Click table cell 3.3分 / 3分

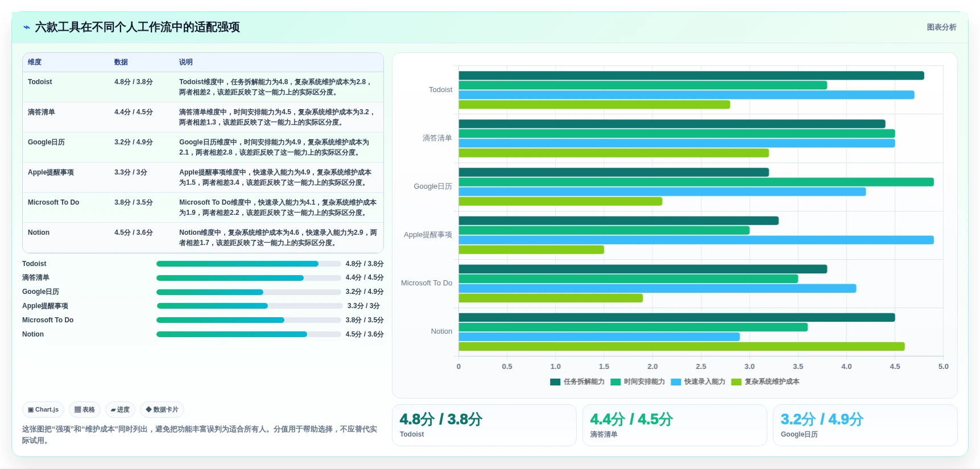tap(131, 172)
